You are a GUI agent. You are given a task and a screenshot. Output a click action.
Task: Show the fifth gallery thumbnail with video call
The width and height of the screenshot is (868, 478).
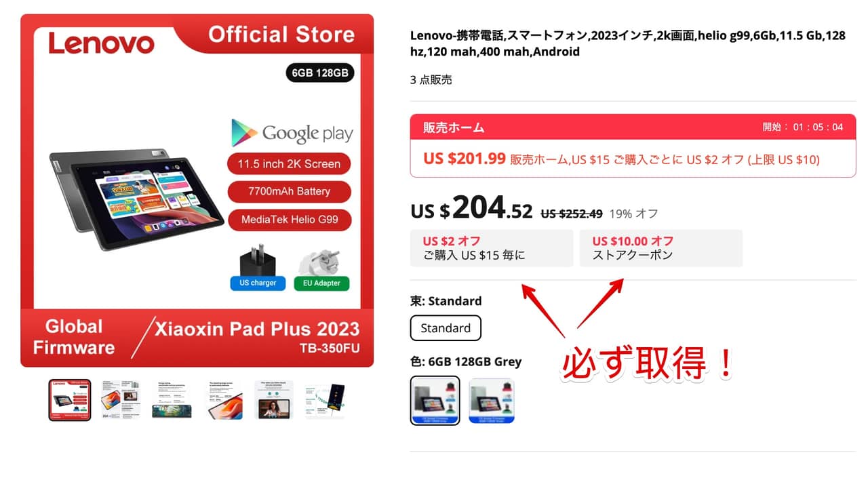pos(274,400)
